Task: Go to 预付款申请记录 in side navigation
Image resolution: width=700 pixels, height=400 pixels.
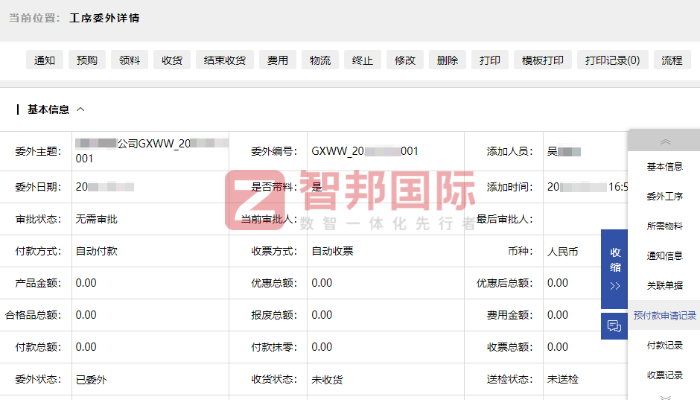Action: click(665, 315)
